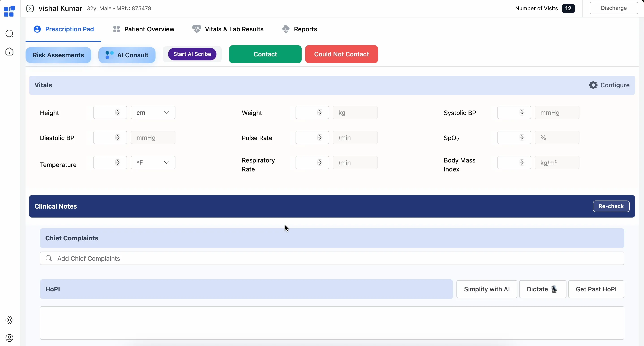Select the home icon in the sidebar
Screen dimensions: 644x346
pos(9,52)
